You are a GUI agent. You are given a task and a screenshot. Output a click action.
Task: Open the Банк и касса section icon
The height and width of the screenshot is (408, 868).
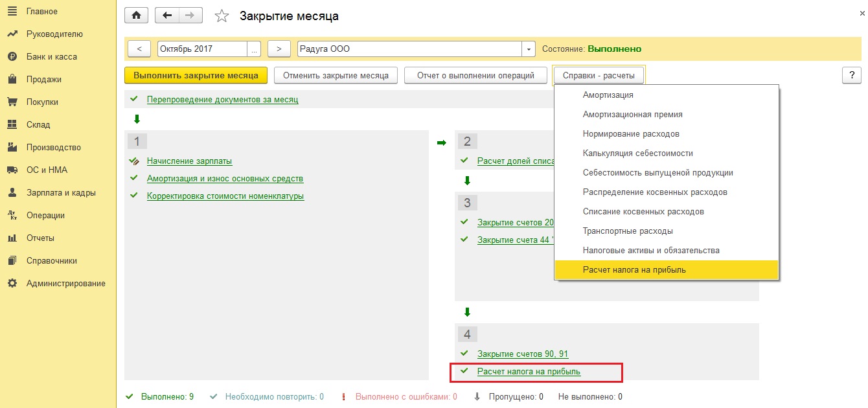(x=12, y=57)
